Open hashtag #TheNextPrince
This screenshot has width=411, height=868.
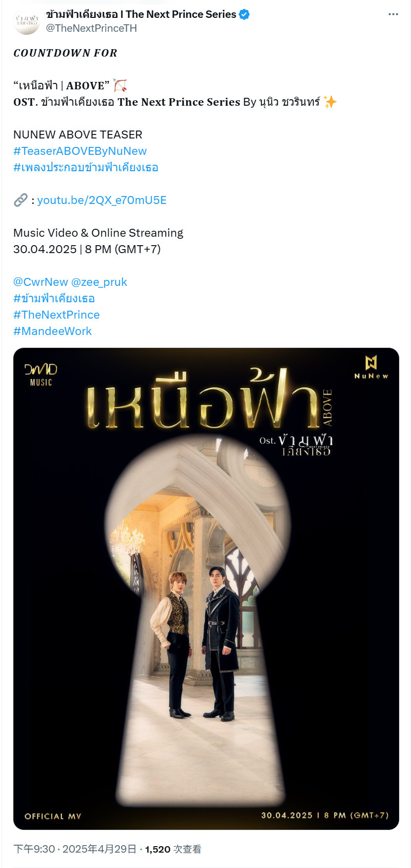(x=57, y=315)
